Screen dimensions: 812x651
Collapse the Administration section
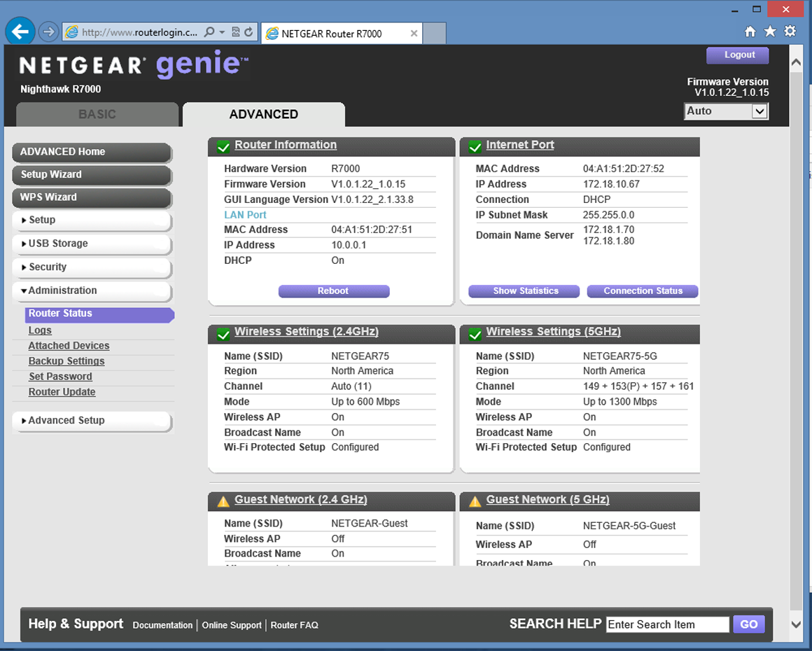[62, 290]
